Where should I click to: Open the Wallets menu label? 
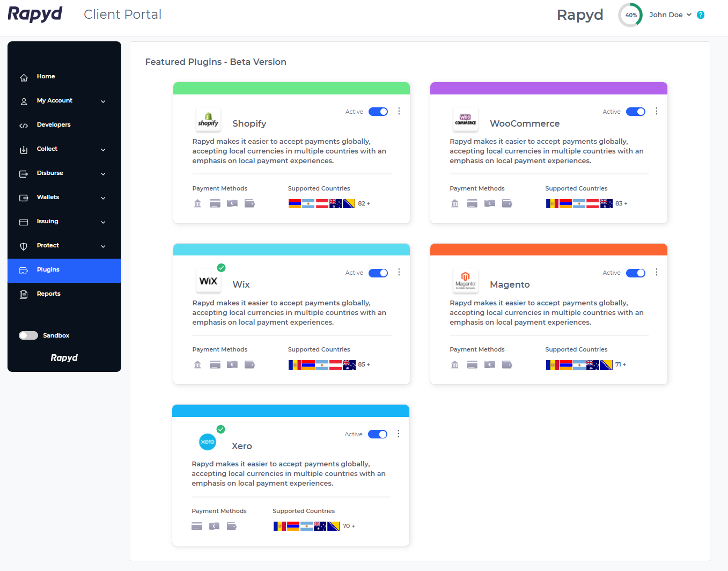click(x=48, y=197)
